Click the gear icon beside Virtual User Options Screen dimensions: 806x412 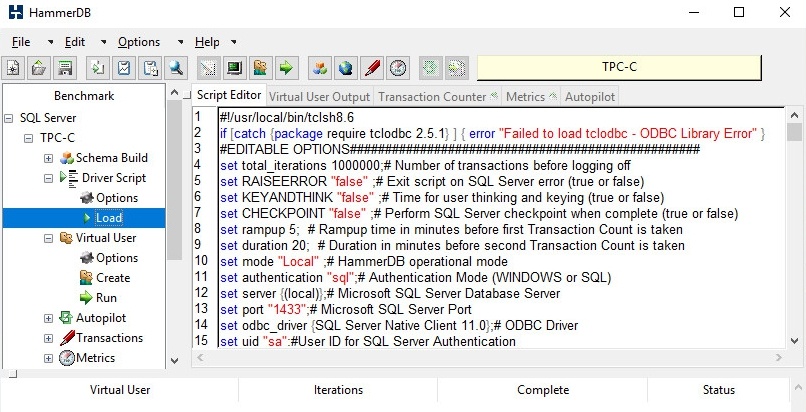[86, 258]
